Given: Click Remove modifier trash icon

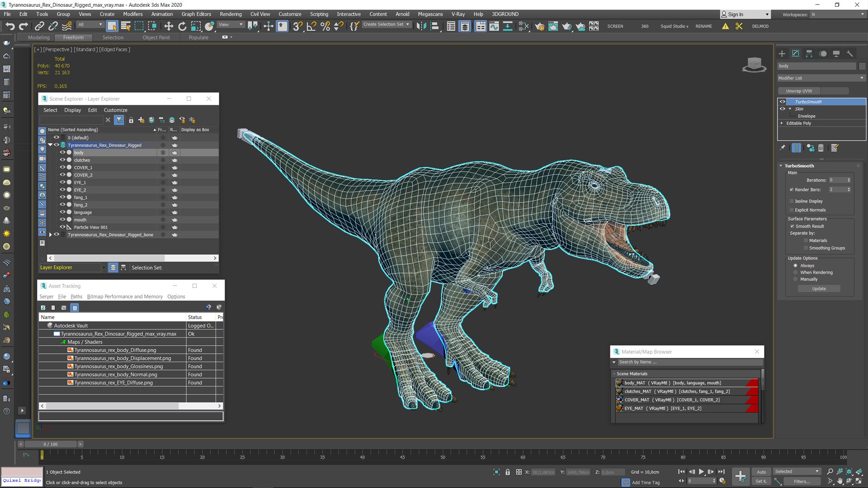Looking at the screenshot, I should tap(821, 148).
